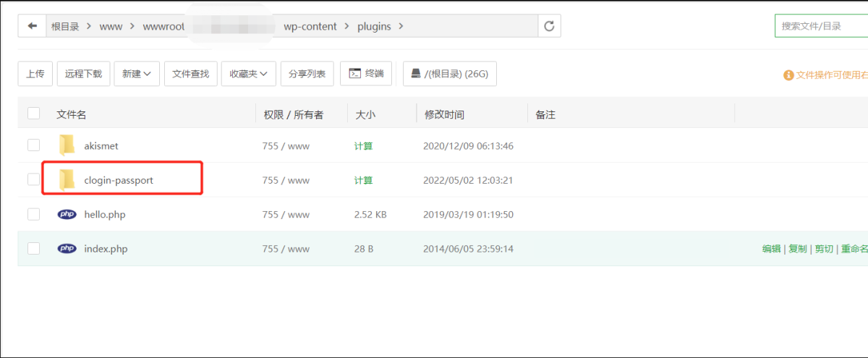Open the 收藏夹 dropdown

point(248,74)
